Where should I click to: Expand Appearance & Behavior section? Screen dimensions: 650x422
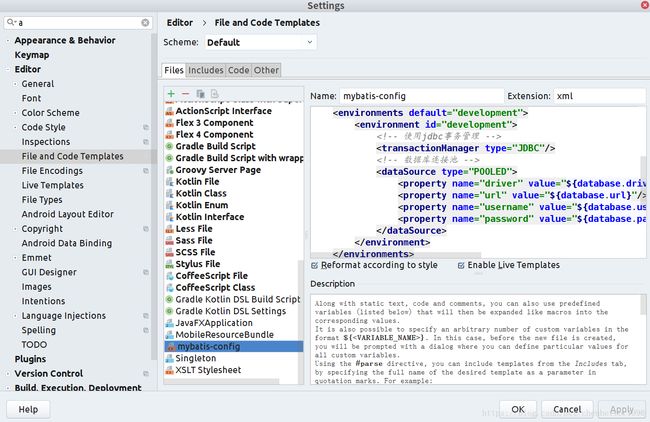[x=8, y=41]
